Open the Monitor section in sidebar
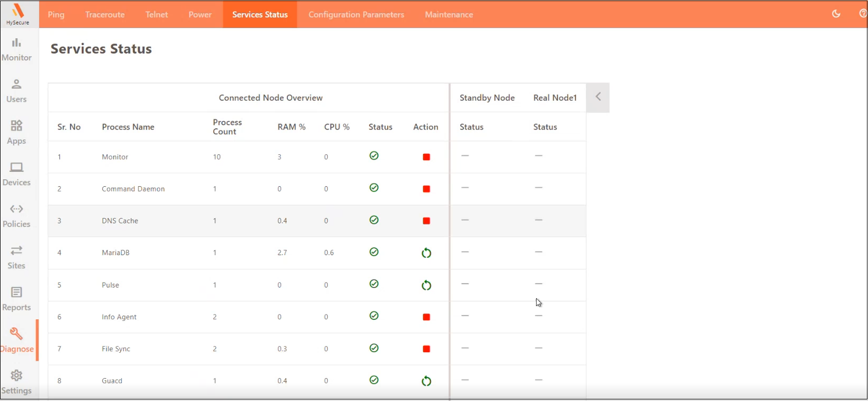Viewport: 868px width, 401px height. tap(16, 49)
